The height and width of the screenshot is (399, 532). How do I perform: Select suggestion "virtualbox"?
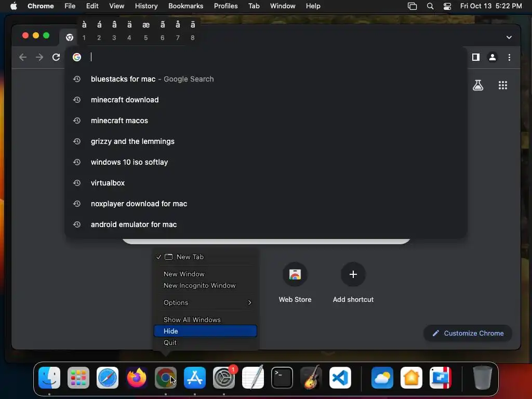tap(265, 183)
